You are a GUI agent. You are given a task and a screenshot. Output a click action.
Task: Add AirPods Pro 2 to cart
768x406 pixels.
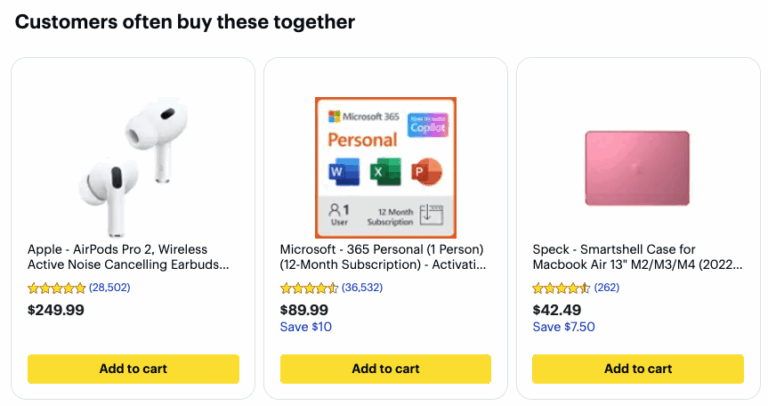click(x=133, y=368)
